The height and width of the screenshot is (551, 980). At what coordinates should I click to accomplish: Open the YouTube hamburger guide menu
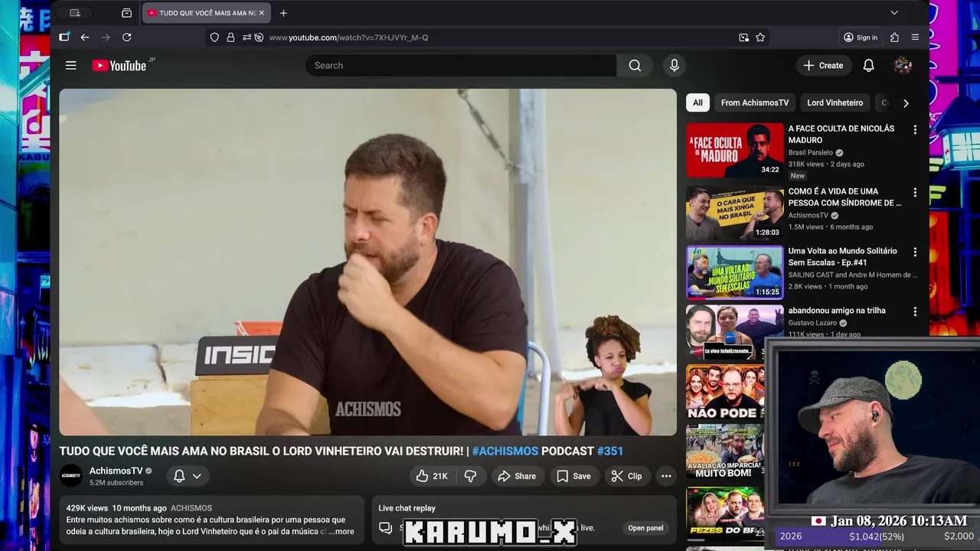[70, 66]
